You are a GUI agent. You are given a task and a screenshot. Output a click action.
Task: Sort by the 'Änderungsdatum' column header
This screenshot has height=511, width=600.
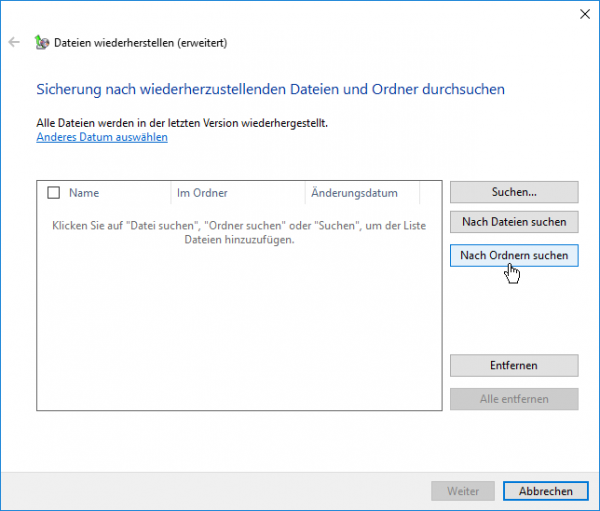361,193
